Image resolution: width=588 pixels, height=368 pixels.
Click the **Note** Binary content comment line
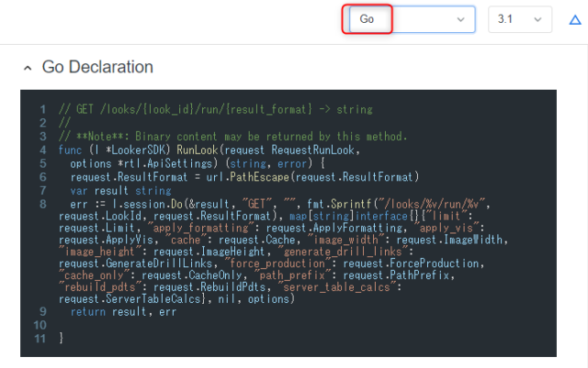(x=232, y=137)
